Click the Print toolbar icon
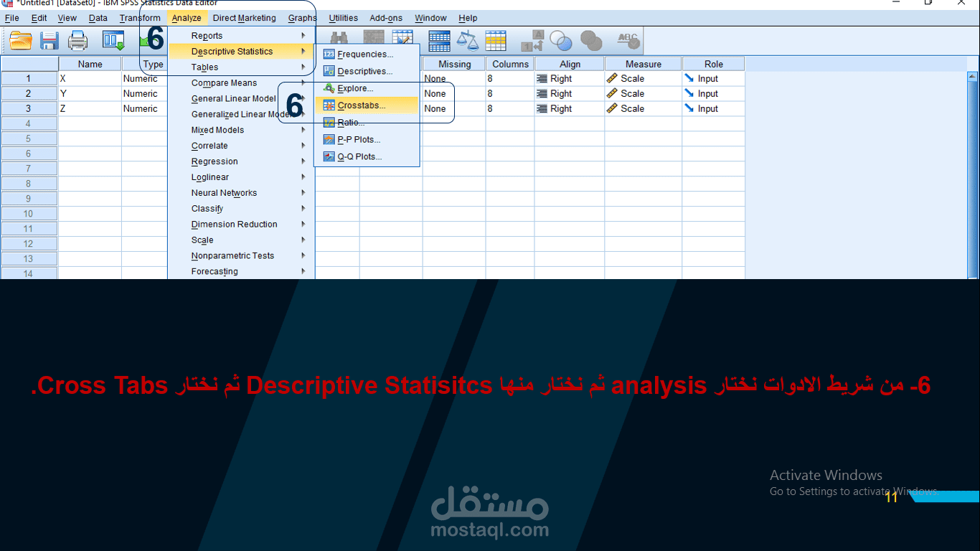 [x=77, y=41]
